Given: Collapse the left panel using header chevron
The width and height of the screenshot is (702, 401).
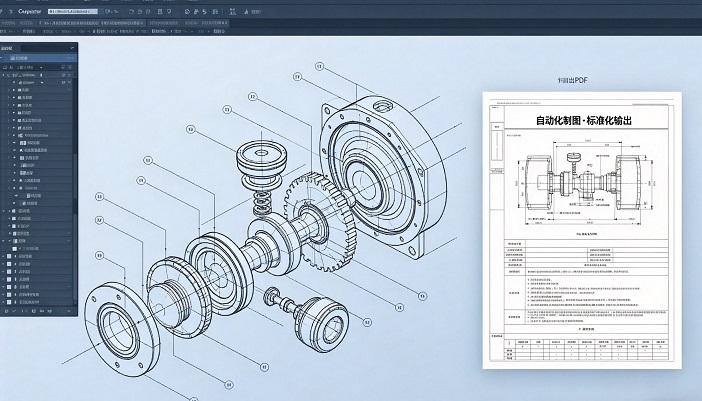Looking at the screenshot, I should click(72, 47).
